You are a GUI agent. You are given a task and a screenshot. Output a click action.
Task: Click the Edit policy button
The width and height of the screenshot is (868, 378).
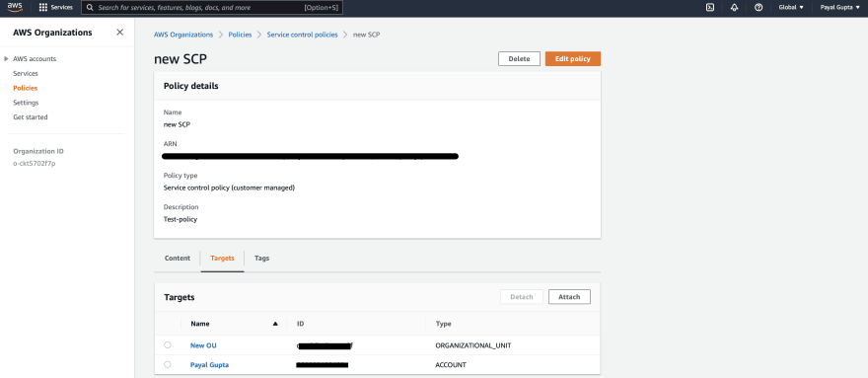point(573,59)
